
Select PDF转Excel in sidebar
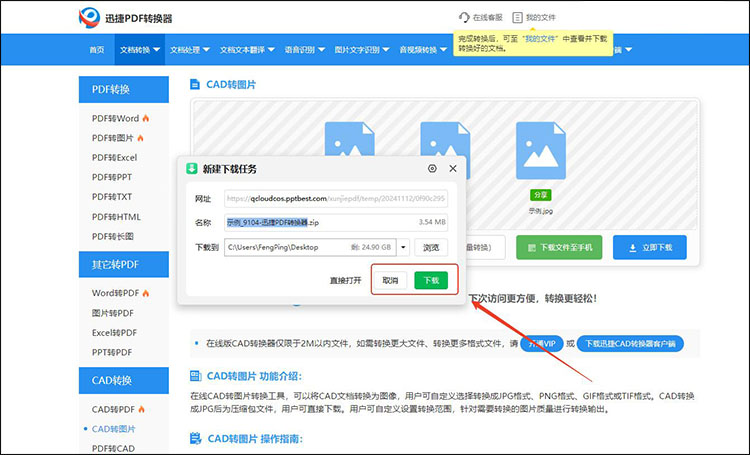tap(114, 157)
